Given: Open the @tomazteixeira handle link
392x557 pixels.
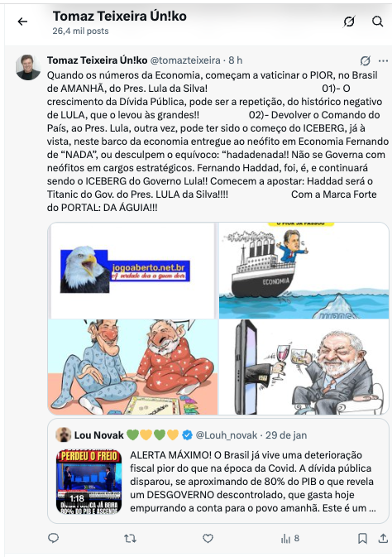Looking at the screenshot, I should click(x=185, y=60).
